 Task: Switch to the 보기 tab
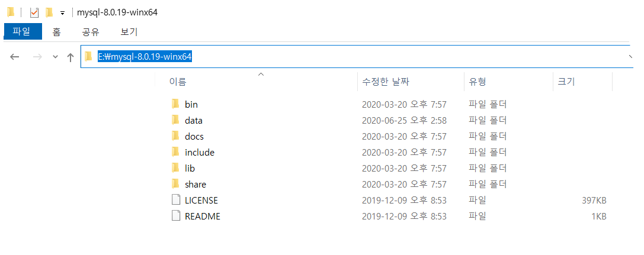pyautogui.click(x=129, y=31)
